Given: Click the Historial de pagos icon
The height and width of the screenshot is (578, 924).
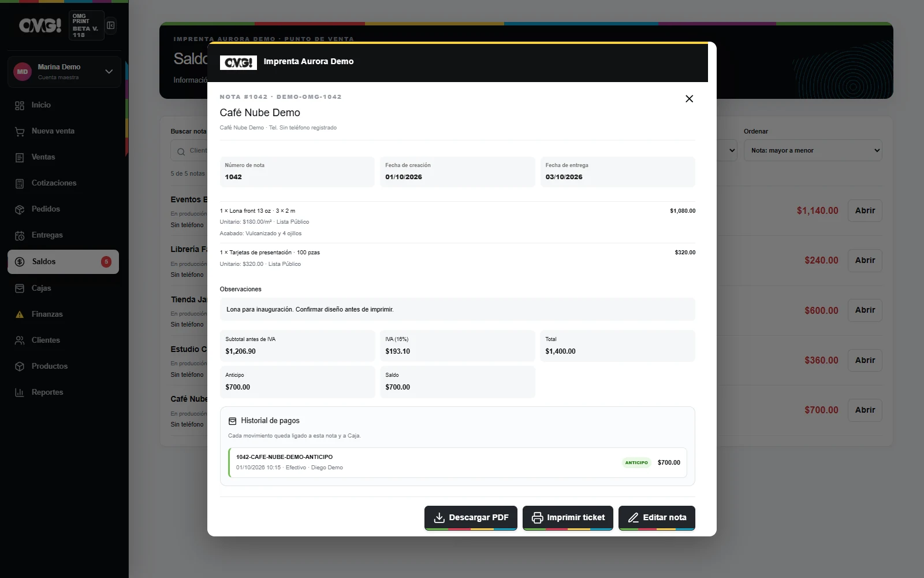Looking at the screenshot, I should coord(233,421).
